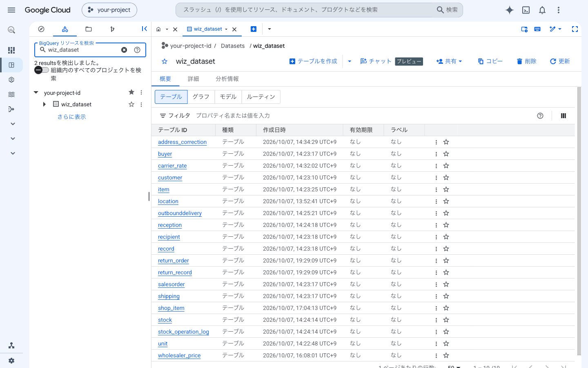Toggle search all projects in organization
The height and width of the screenshot is (368, 588).
(42, 70)
